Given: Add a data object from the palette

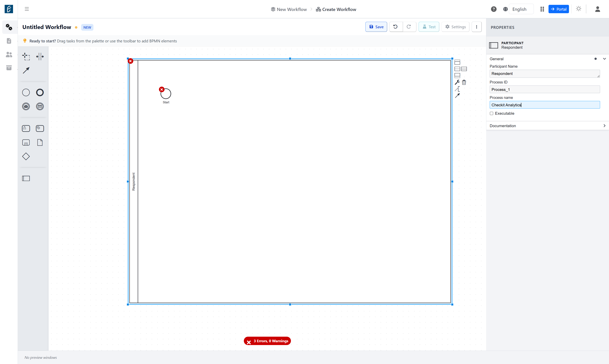Looking at the screenshot, I should [x=40, y=143].
